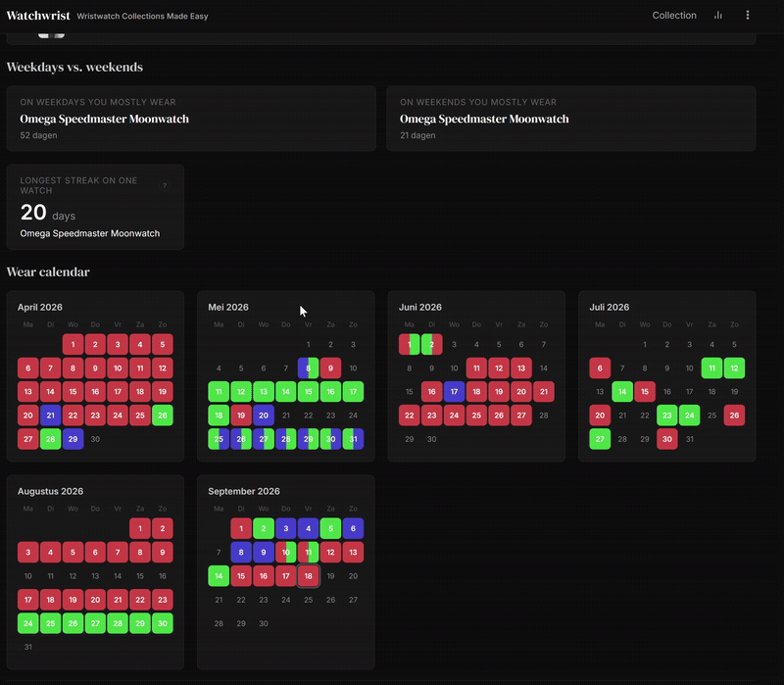
Task: Click September 10 split-colored day cell
Action: [286, 552]
